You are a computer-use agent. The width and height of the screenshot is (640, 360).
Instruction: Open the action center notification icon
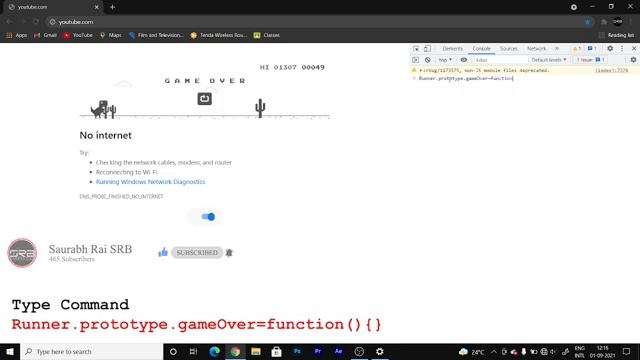627,351
